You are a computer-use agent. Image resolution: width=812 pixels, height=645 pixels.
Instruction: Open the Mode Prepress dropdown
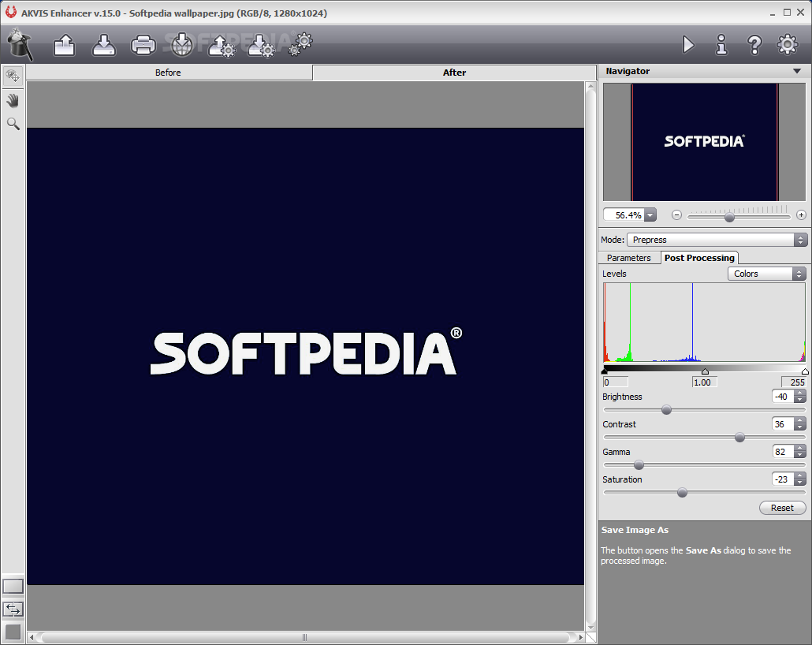(717, 240)
